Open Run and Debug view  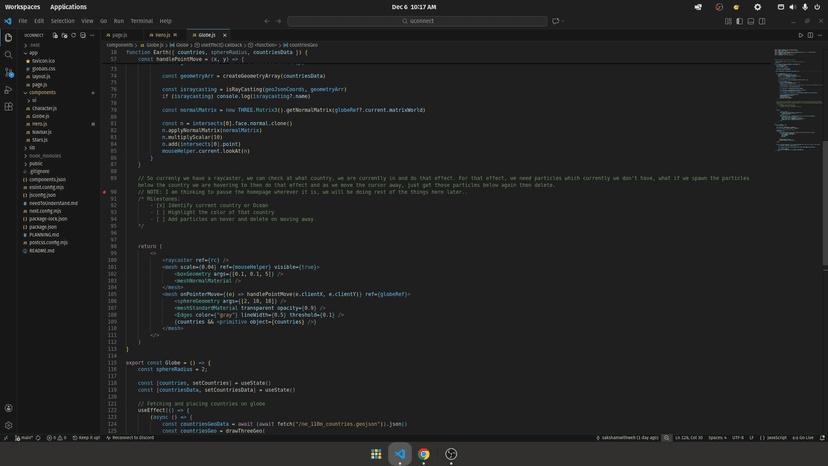pos(9,90)
